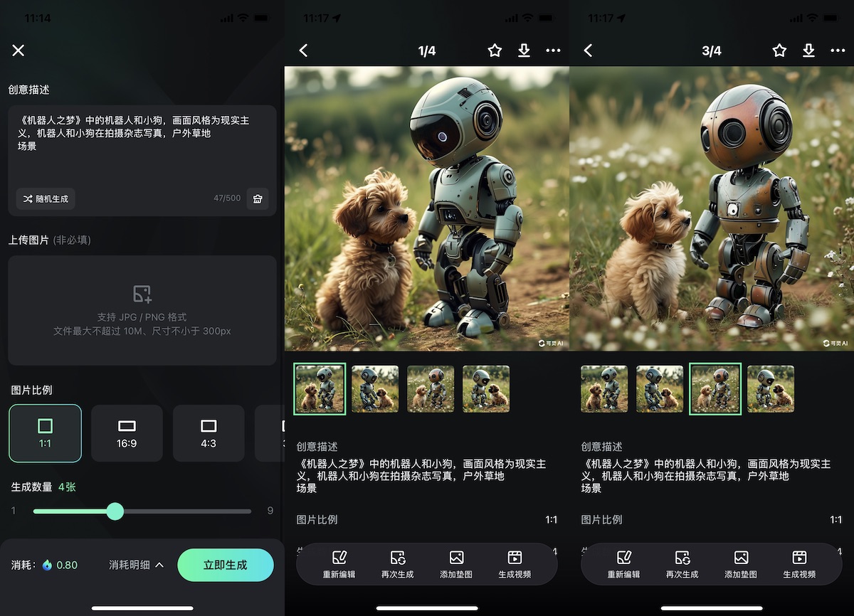Tap the upload image placeholder icon
Image resolution: width=854 pixels, height=616 pixels.
[x=142, y=294]
